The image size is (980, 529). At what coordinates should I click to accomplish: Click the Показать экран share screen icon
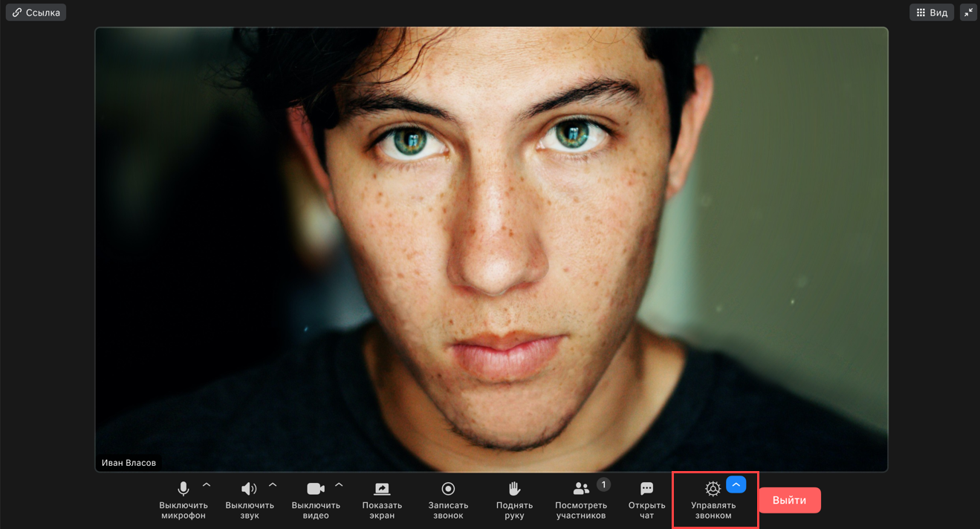point(382,489)
